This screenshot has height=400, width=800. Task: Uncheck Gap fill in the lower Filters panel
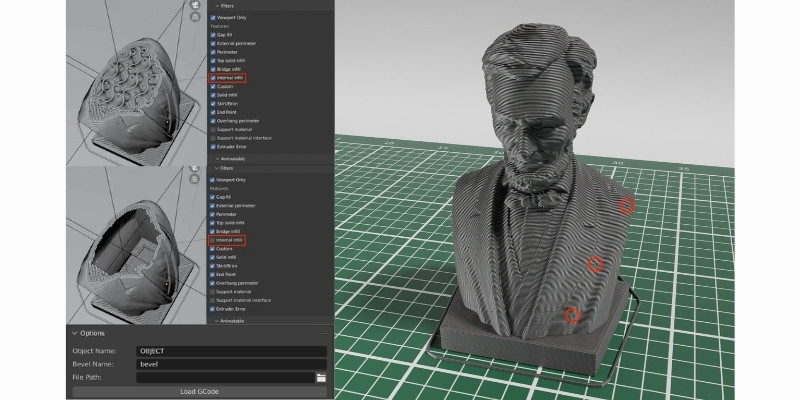pyautogui.click(x=213, y=197)
